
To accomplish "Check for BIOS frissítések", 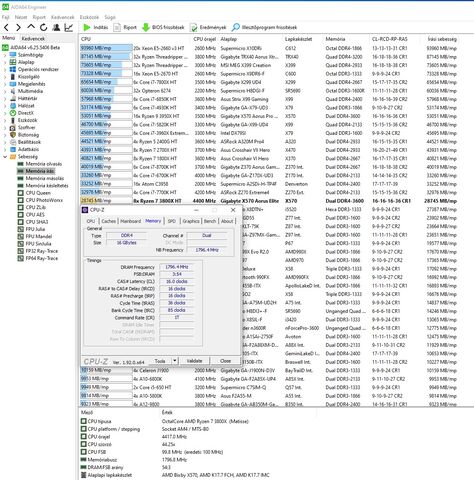I will point(163,27).
